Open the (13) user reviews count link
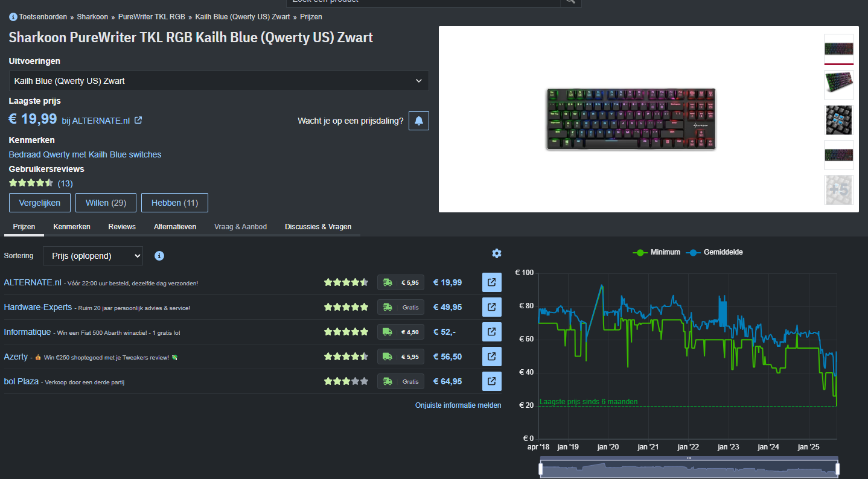This screenshot has width=868, height=479. pyautogui.click(x=65, y=183)
